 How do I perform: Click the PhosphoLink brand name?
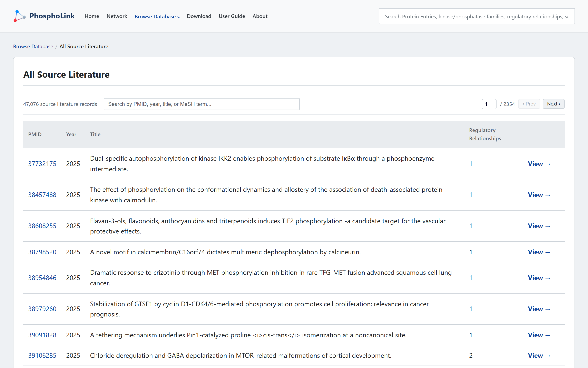click(x=52, y=16)
